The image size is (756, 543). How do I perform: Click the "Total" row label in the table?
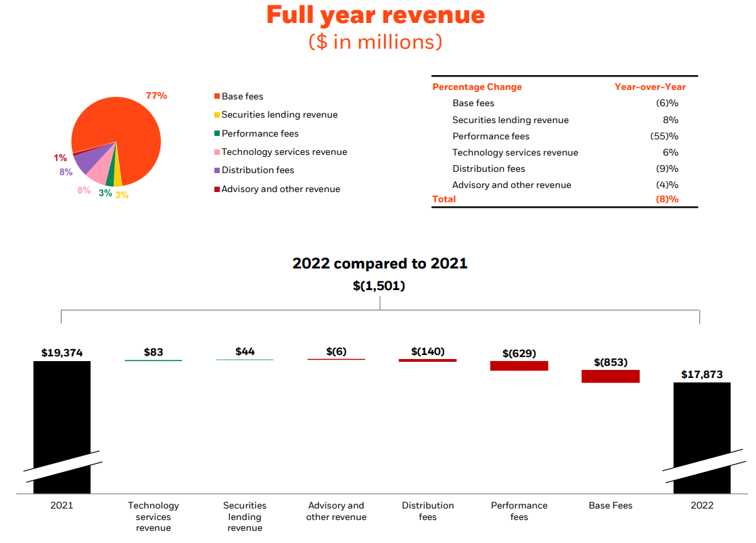(x=444, y=199)
